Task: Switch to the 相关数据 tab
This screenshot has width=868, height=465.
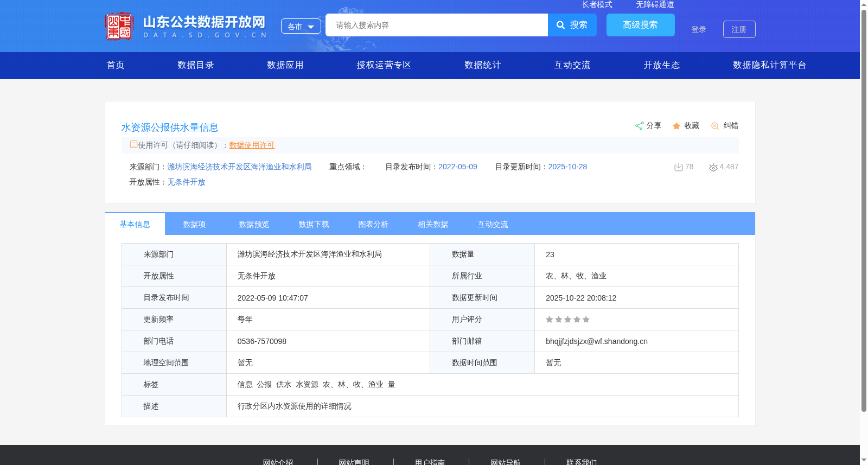Action: tap(433, 224)
